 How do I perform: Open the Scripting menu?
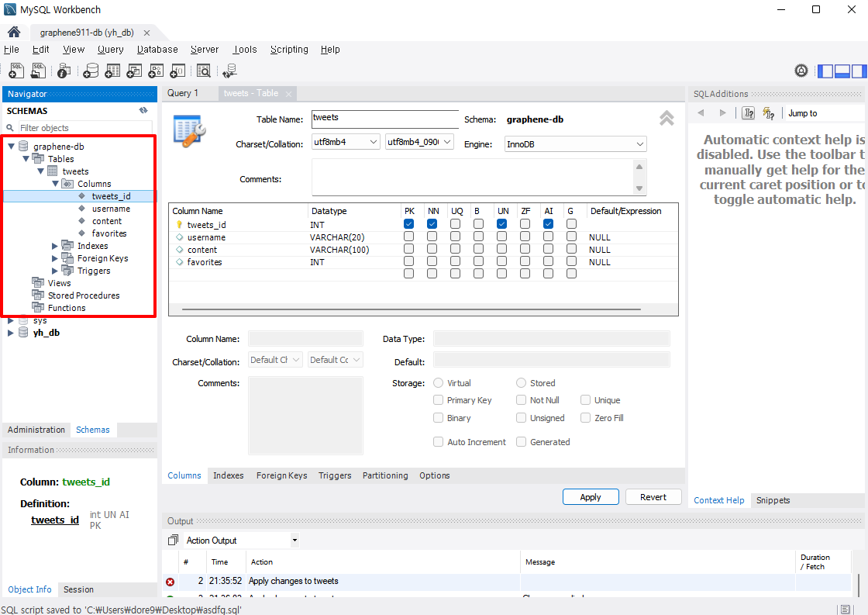click(x=289, y=50)
